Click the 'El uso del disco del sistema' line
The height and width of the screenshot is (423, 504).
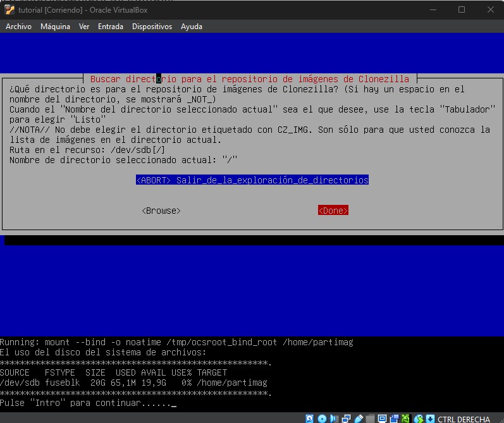pyautogui.click(x=103, y=352)
